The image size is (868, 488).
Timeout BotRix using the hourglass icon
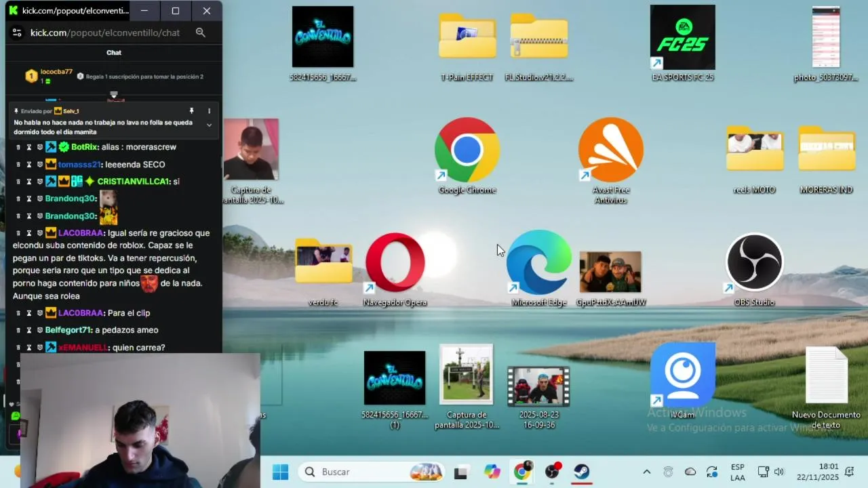click(29, 147)
